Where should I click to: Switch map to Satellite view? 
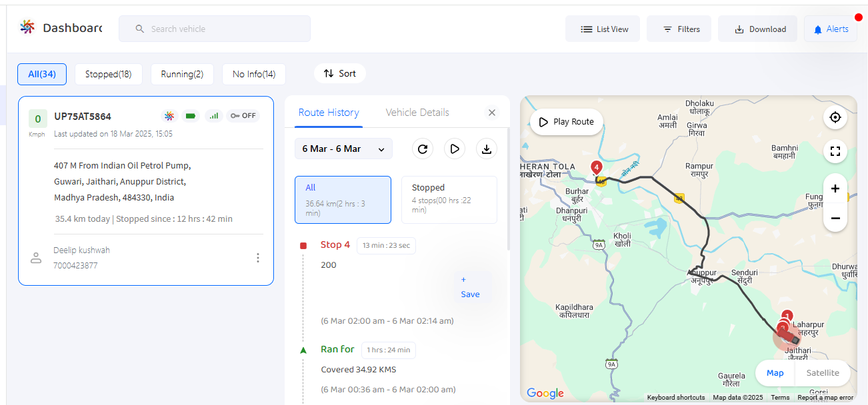point(823,373)
